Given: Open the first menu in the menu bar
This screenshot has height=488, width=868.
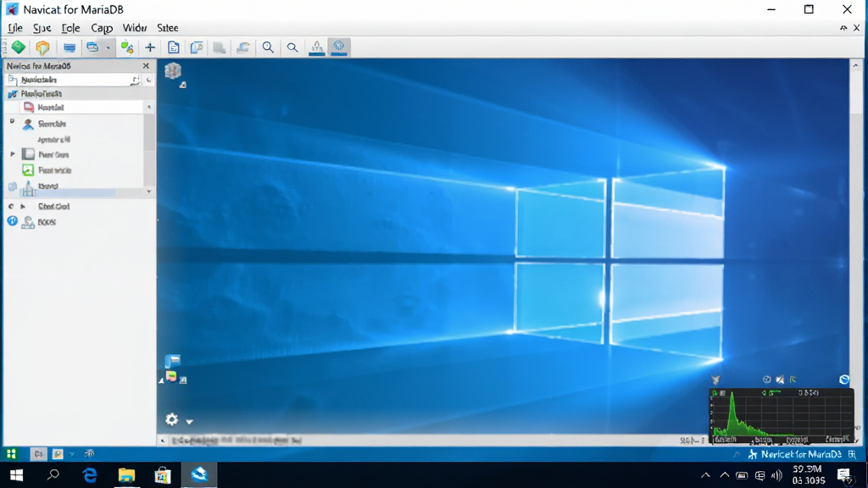Looking at the screenshot, I should [15, 28].
